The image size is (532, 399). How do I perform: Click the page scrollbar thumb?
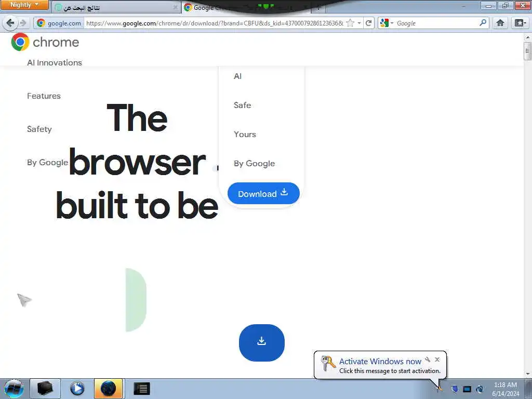point(527,51)
